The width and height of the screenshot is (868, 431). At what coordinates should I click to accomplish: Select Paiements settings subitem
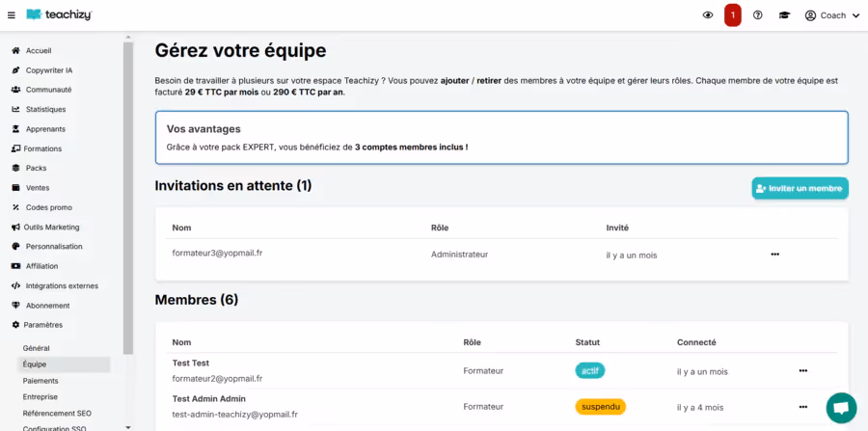coord(41,381)
